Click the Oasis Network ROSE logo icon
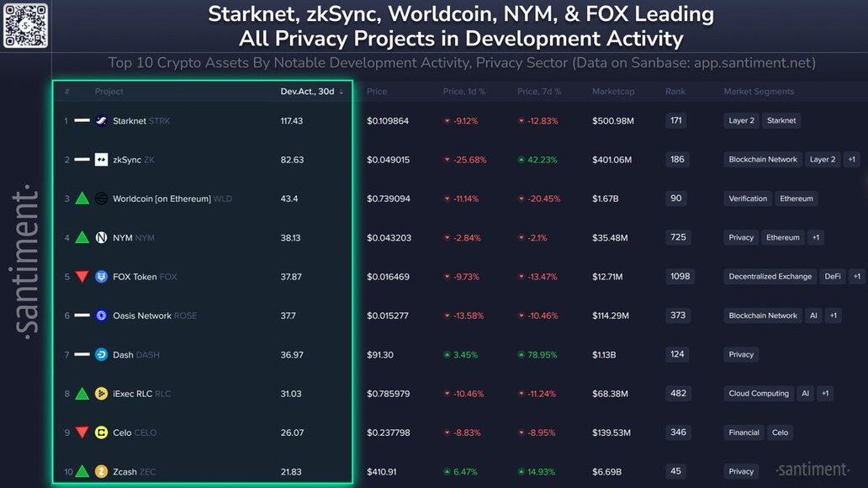This screenshot has width=868, height=488. 101,316
